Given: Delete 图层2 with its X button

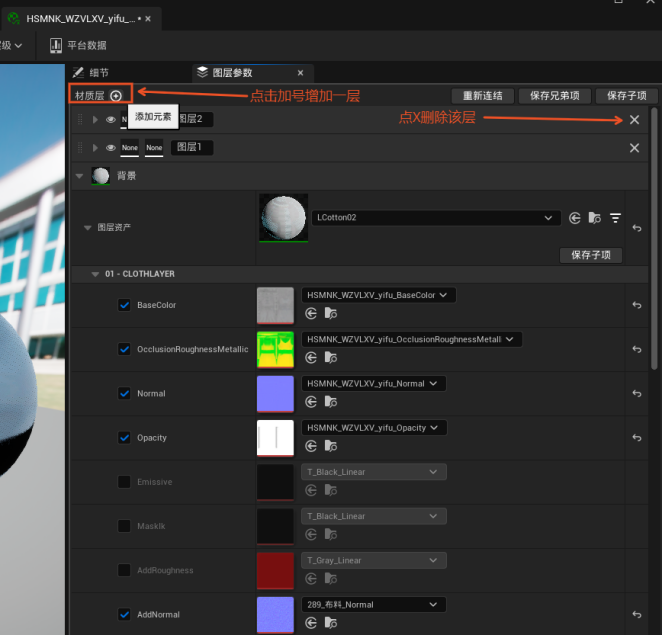Looking at the screenshot, I should [634, 120].
